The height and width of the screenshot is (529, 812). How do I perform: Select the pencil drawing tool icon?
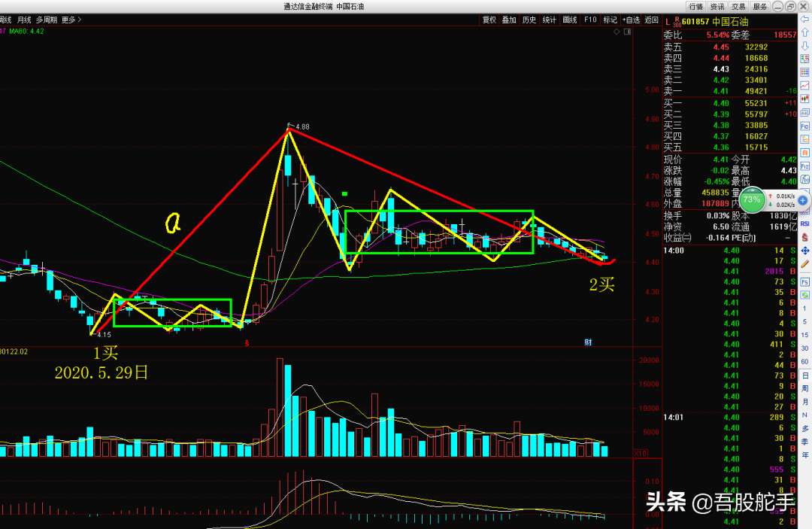coord(804,264)
